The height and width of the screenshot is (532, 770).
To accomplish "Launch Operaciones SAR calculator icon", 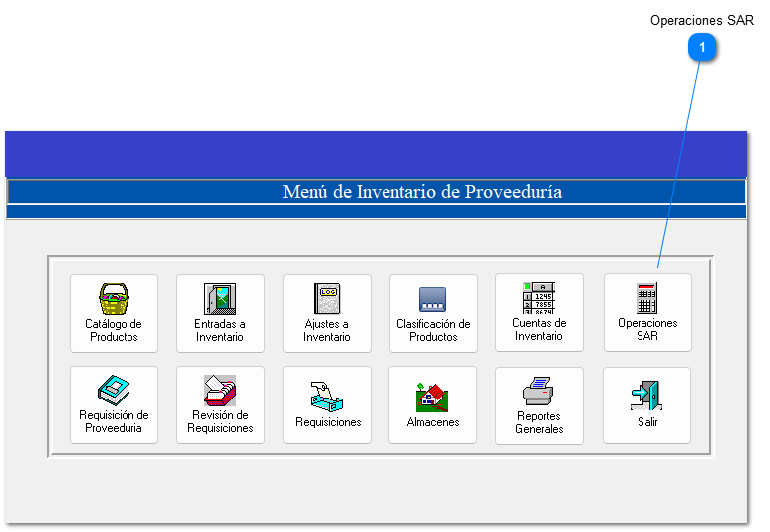I will [x=647, y=298].
